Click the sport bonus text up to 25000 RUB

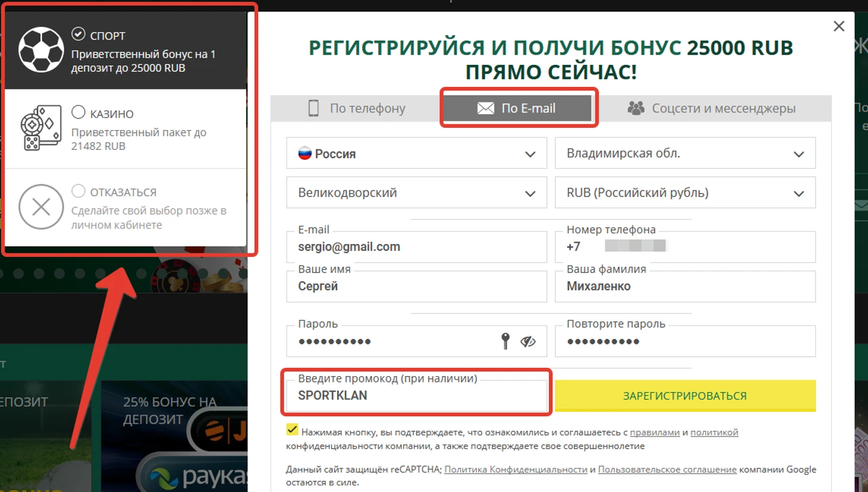(x=143, y=61)
